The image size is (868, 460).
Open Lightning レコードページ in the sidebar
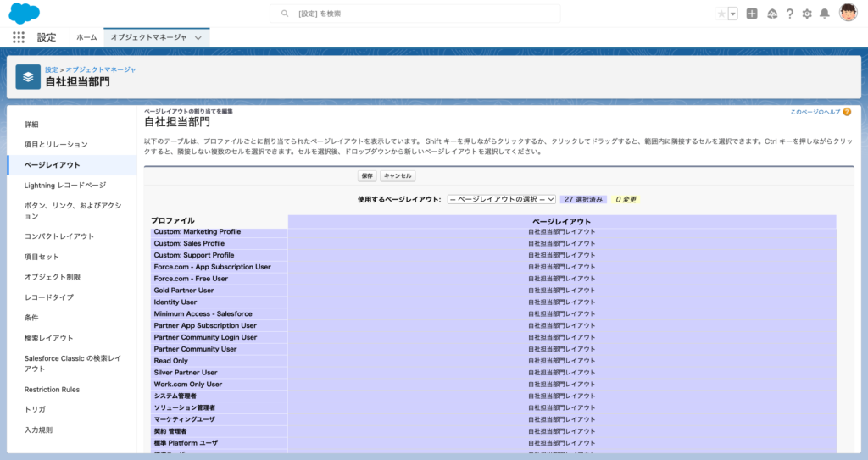[x=72, y=186]
